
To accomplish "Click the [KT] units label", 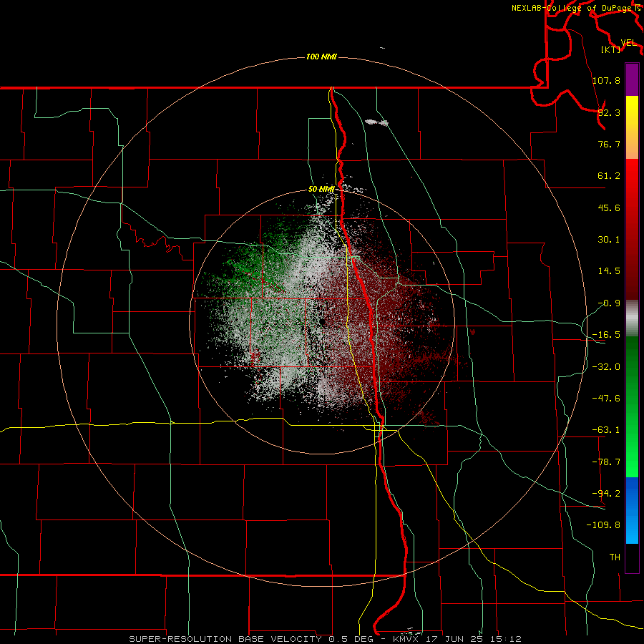I will pos(611,49).
